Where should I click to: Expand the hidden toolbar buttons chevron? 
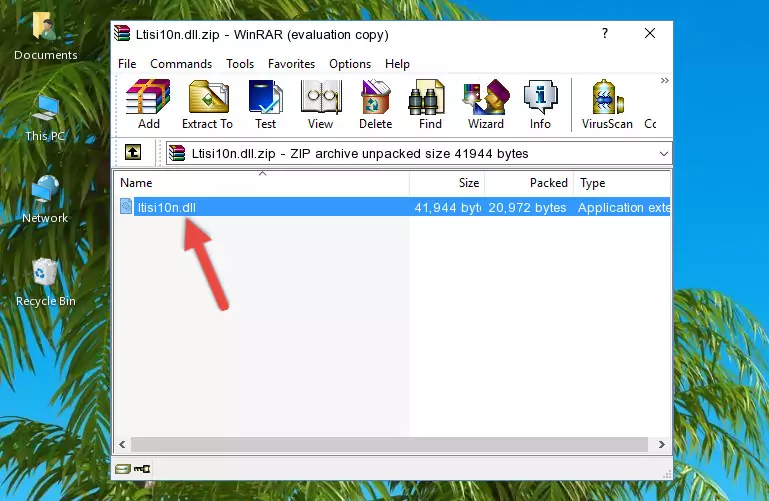pos(664,80)
